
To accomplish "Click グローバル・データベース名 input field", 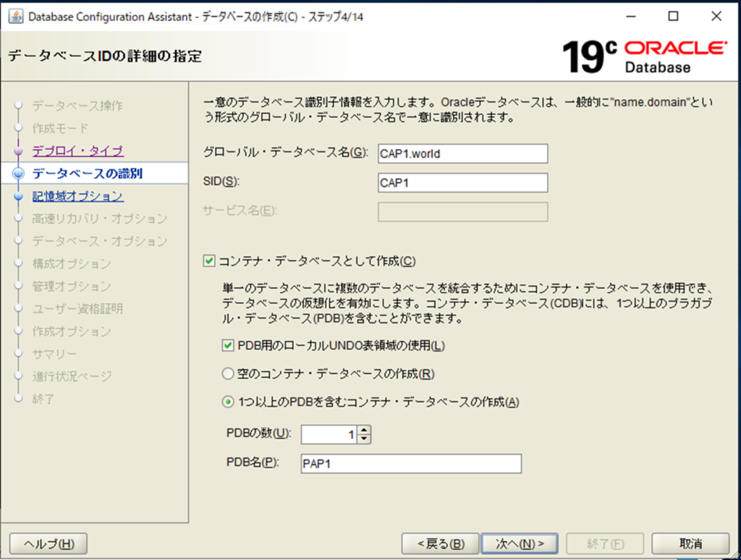I will [462, 154].
